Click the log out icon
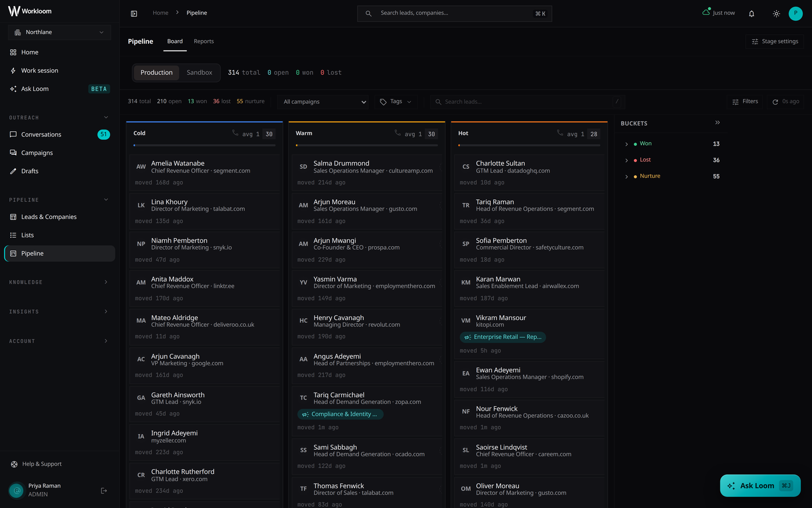 (104, 491)
